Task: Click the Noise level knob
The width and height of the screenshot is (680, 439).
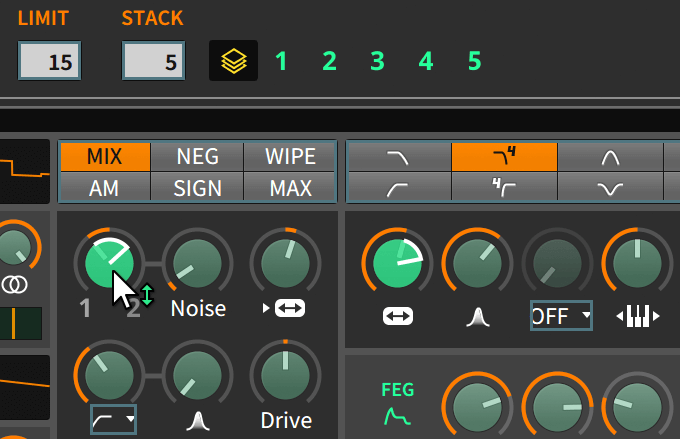Action: tap(197, 263)
